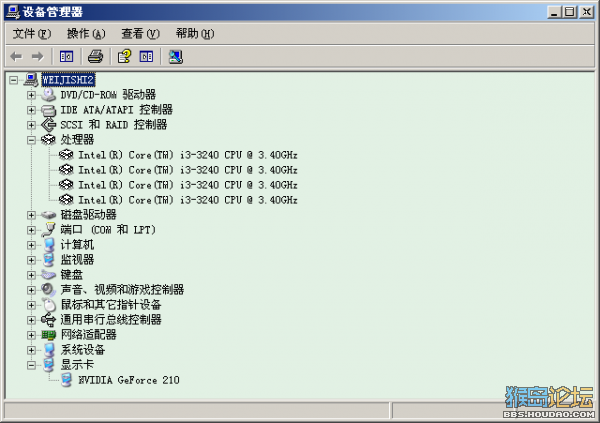Open the 查看(V) menu
This screenshot has width=600, height=423.
pos(140,34)
